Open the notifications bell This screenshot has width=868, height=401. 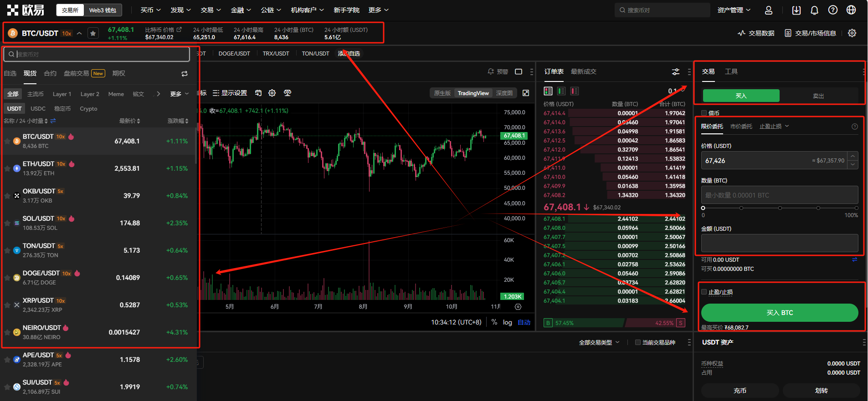coord(815,10)
